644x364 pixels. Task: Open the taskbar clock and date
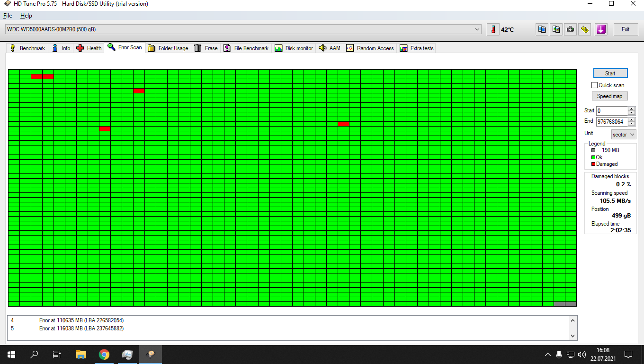(603, 355)
